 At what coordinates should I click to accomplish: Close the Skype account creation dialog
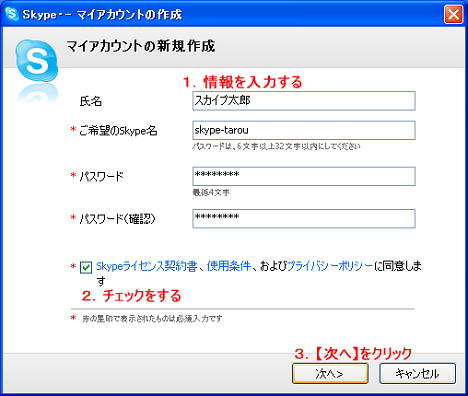[453, 14]
